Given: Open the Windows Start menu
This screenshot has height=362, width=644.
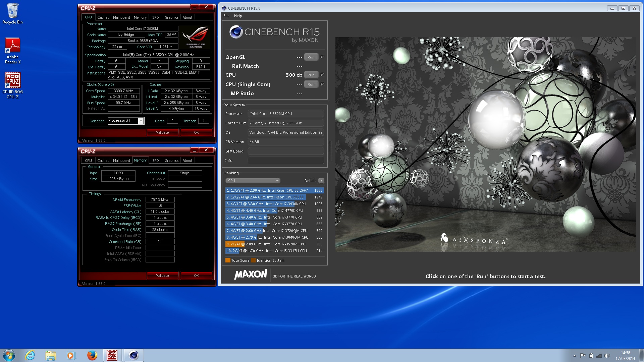Looking at the screenshot, I should [x=9, y=355].
